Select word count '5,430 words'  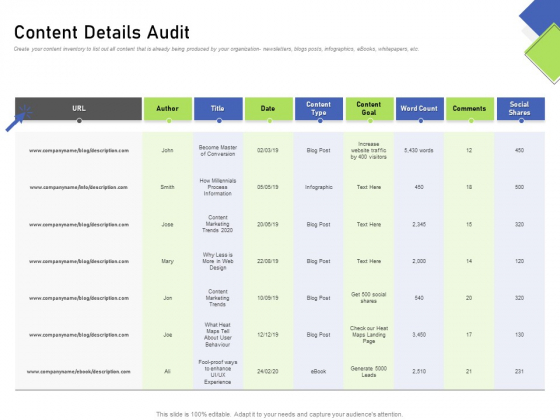pyautogui.click(x=419, y=150)
